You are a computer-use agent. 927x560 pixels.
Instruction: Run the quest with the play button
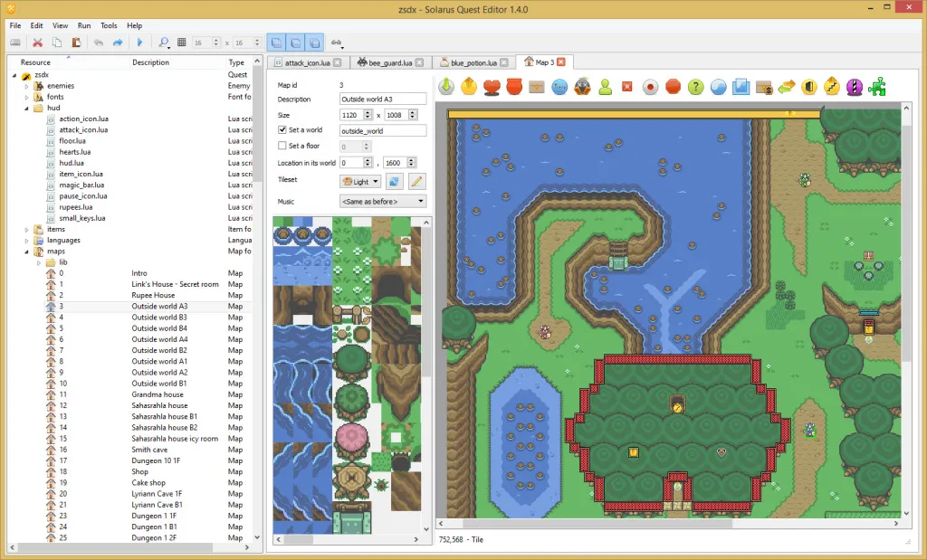pos(140,42)
